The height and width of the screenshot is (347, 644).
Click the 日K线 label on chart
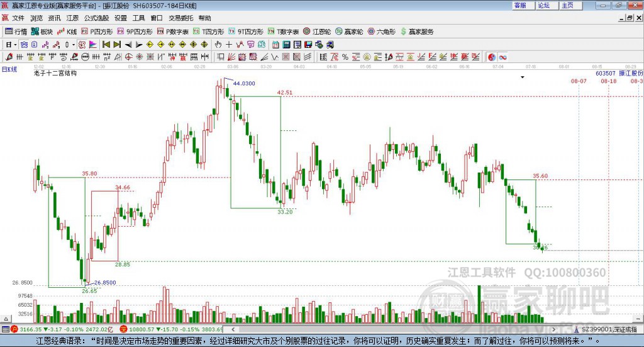(x=9, y=69)
